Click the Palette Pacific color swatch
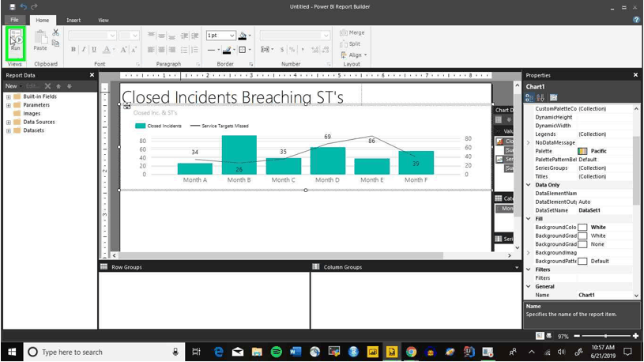This screenshot has height=362, width=644. point(582,151)
